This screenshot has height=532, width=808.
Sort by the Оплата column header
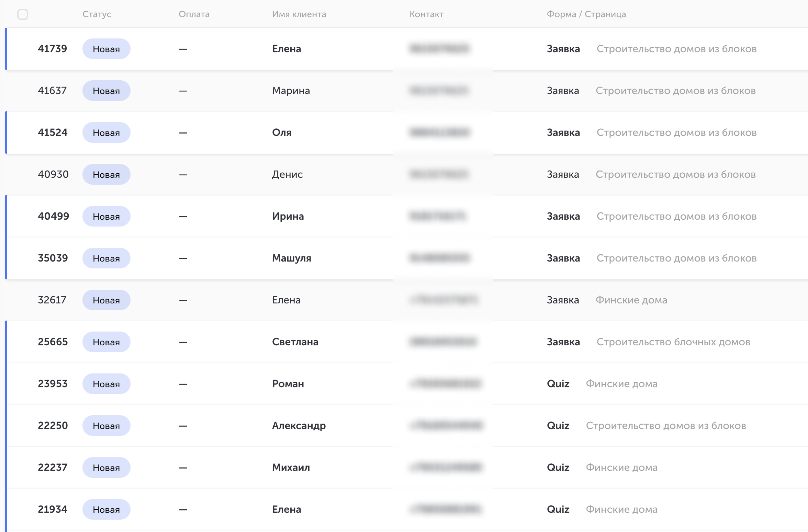coord(194,14)
